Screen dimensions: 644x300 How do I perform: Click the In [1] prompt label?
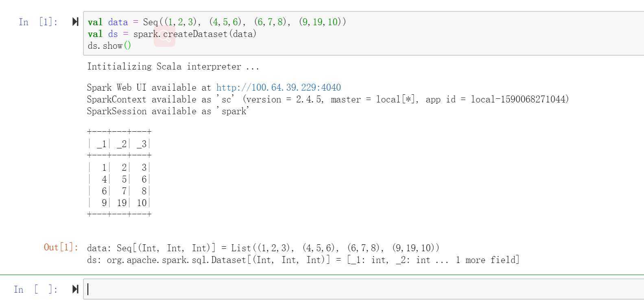(38, 22)
